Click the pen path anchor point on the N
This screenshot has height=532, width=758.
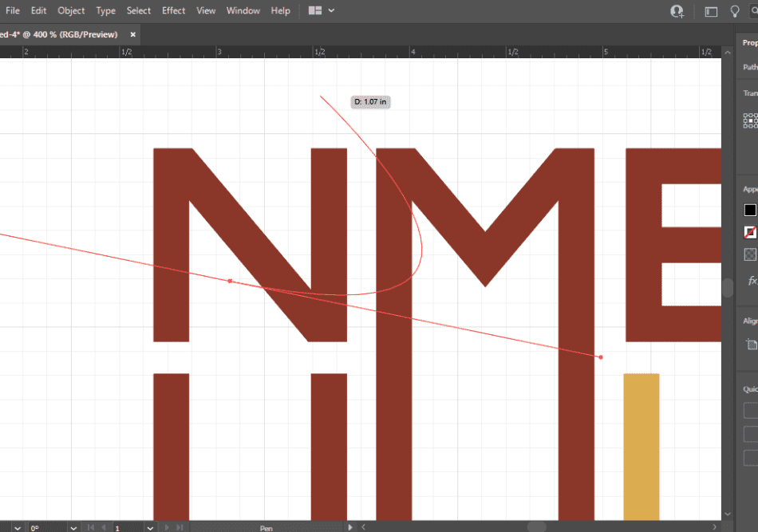click(x=230, y=281)
